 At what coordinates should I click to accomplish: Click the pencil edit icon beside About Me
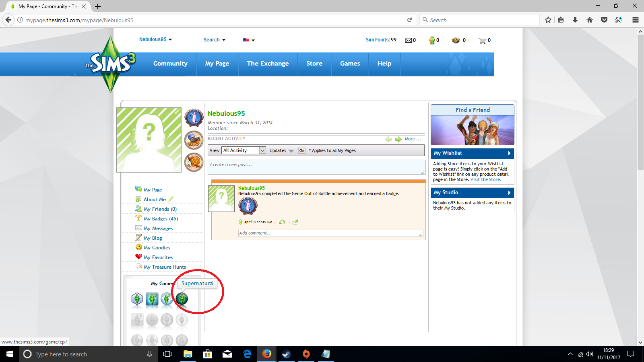(171, 199)
